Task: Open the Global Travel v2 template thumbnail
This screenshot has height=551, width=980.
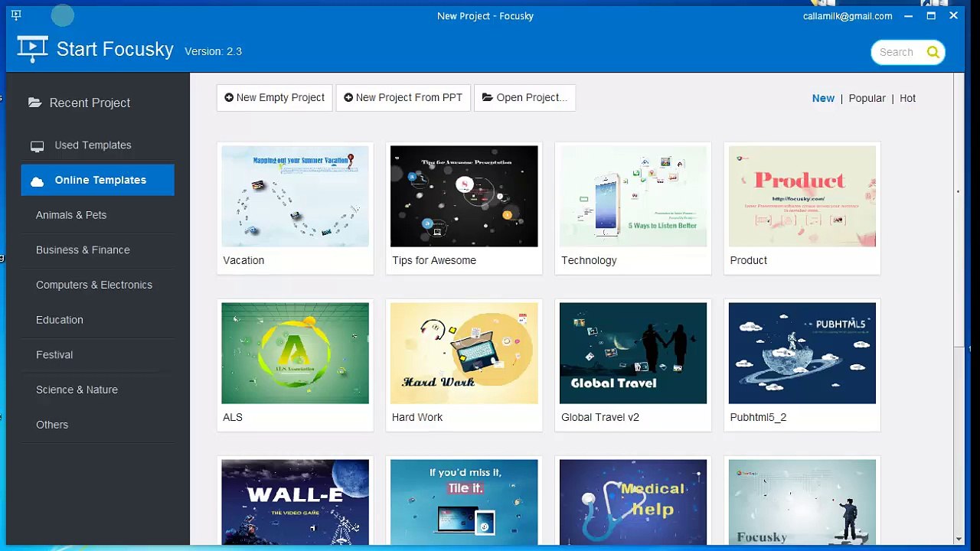Action: coord(633,353)
